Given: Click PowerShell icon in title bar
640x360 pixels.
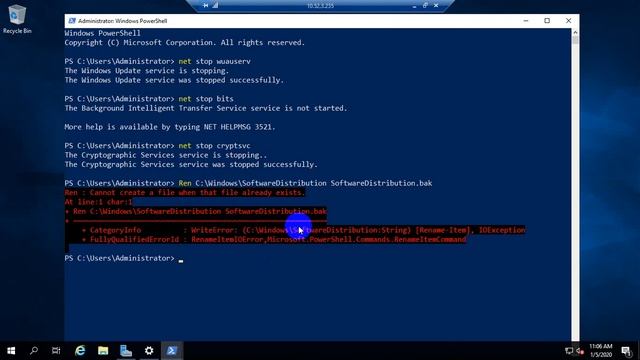Looking at the screenshot, I should pos(72,21).
